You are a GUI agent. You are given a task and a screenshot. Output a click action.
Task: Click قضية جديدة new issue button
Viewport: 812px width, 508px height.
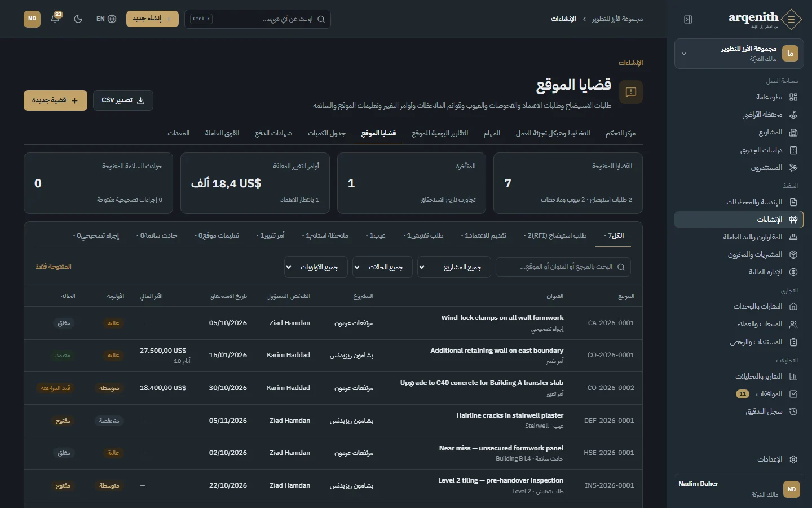tap(55, 100)
